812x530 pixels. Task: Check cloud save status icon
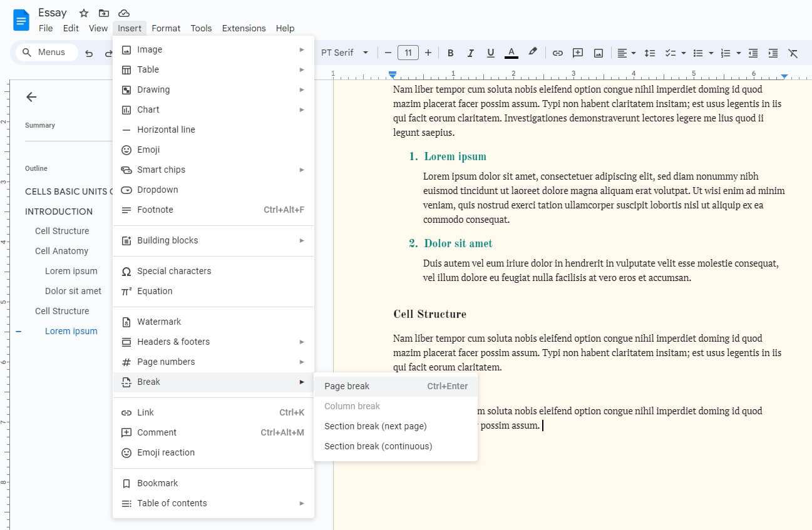[124, 13]
